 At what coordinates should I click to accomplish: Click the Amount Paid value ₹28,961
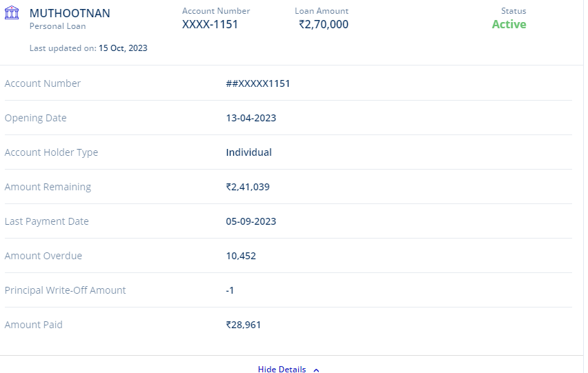243,325
